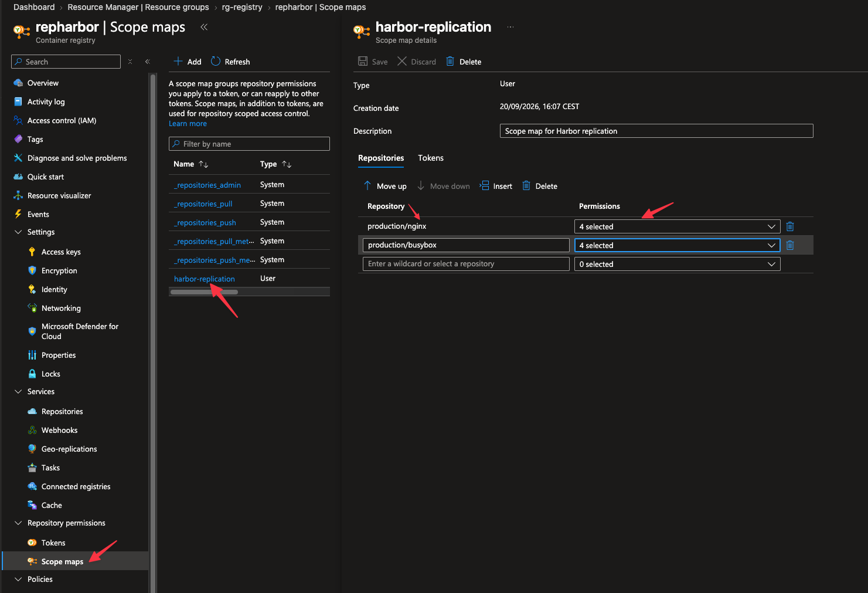This screenshot has width=868, height=593.
Task: Open the Events page
Action: 38,214
